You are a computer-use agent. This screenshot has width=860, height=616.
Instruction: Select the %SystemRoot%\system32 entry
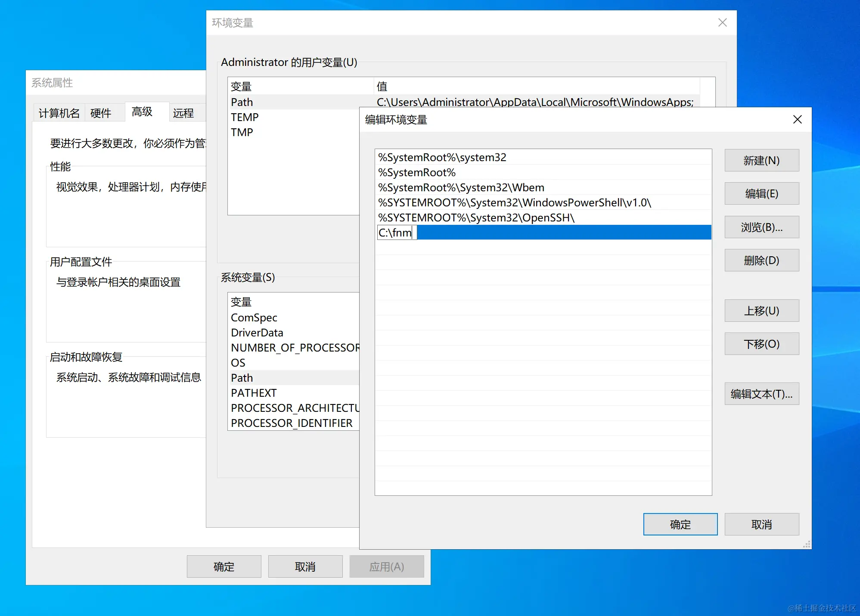[x=442, y=157]
